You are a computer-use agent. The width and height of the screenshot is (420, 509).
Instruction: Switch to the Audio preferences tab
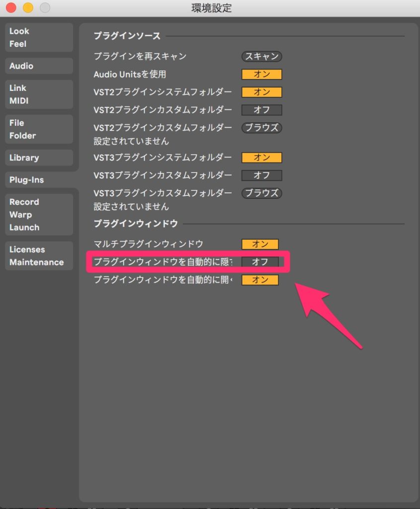click(x=39, y=66)
